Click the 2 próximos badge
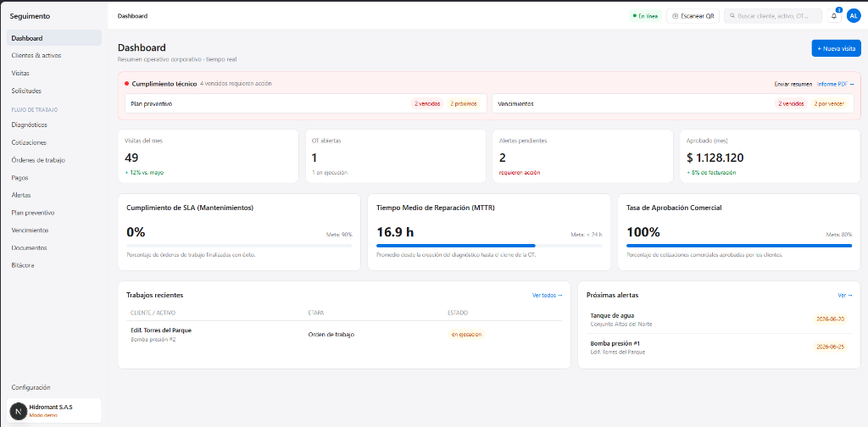Screen dimensions: 868x427 (x=463, y=103)
